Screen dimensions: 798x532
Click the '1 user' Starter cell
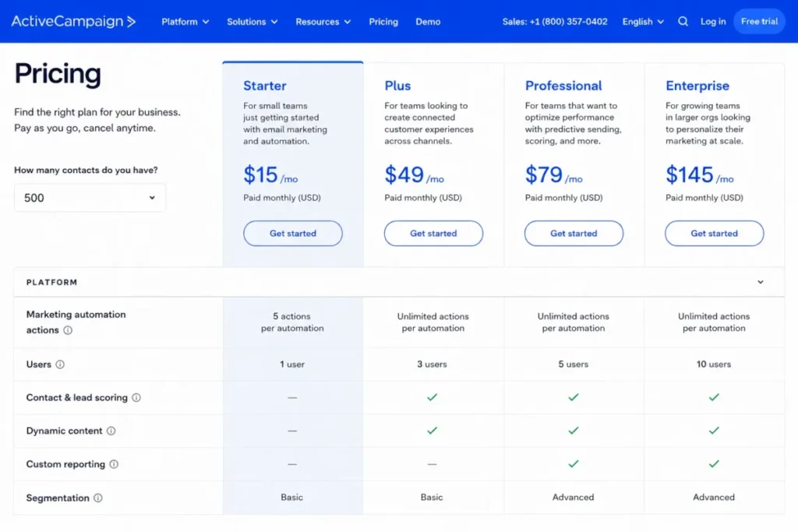(x=292, y=365)
